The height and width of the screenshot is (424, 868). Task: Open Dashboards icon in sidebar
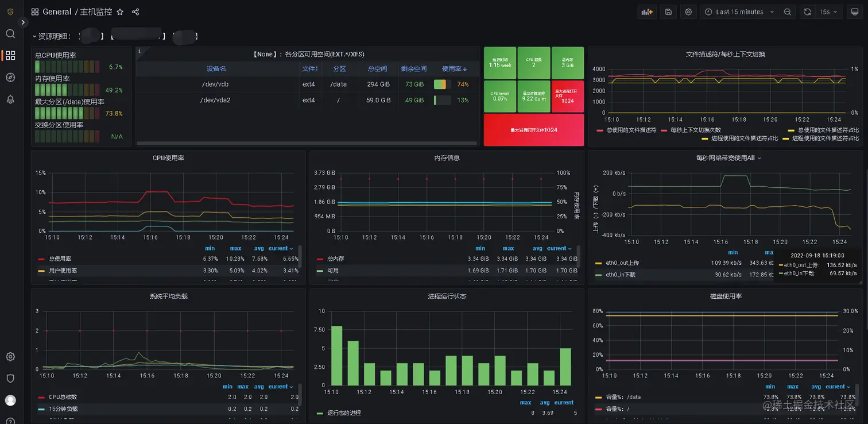click(10, 56)
